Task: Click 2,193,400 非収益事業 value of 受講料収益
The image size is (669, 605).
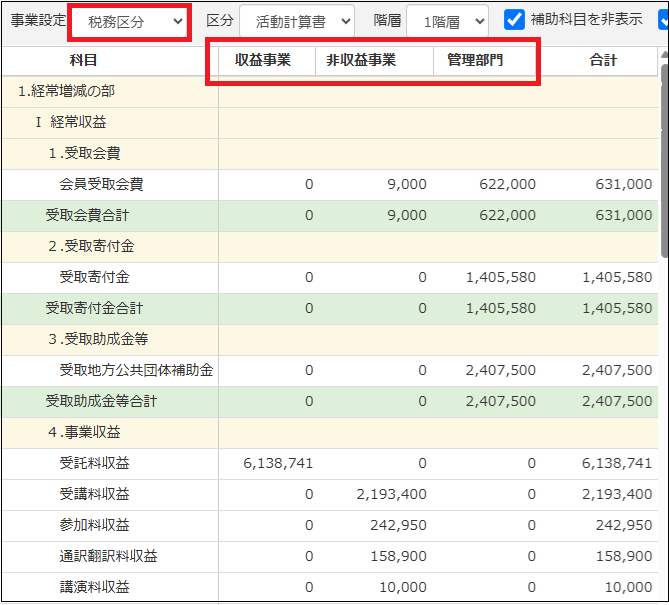Action: tap(391, 494)
